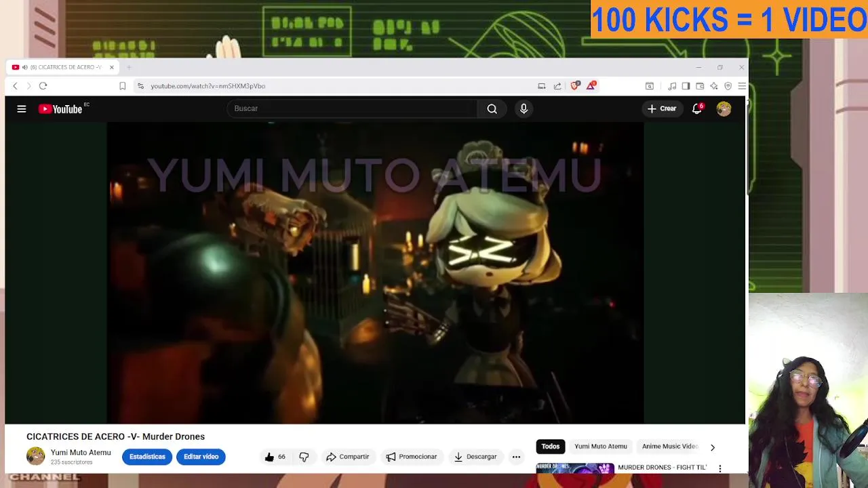Open Brave Shields lion icon
Viewport: 868px width, 488px height.
pyautogui.click(x=575, y=85)
